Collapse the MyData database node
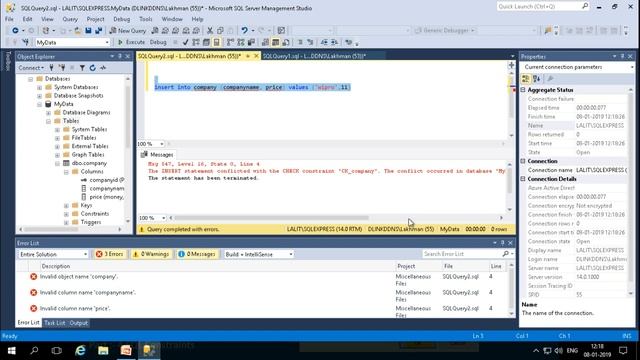Viewport: 640px width, 360px height. pos(40,104)
